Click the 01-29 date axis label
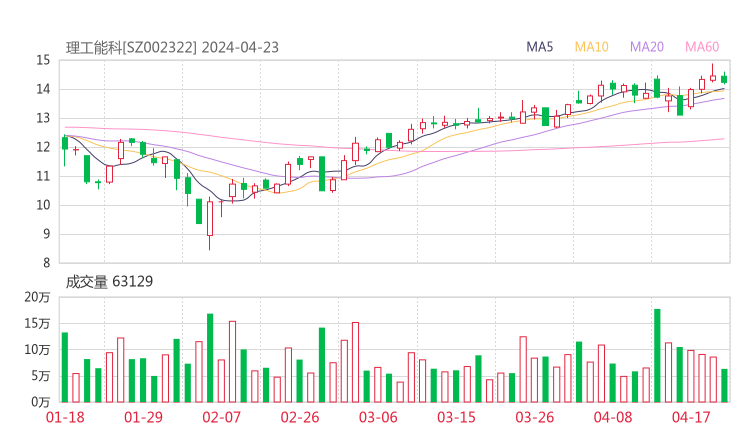The height and width of the screenshot is (440, 740). [x=143, y=417]
